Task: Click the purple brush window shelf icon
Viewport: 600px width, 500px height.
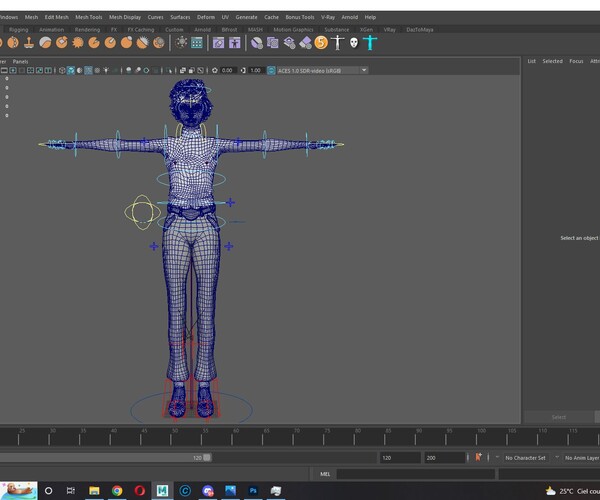Action: (218, 42)
